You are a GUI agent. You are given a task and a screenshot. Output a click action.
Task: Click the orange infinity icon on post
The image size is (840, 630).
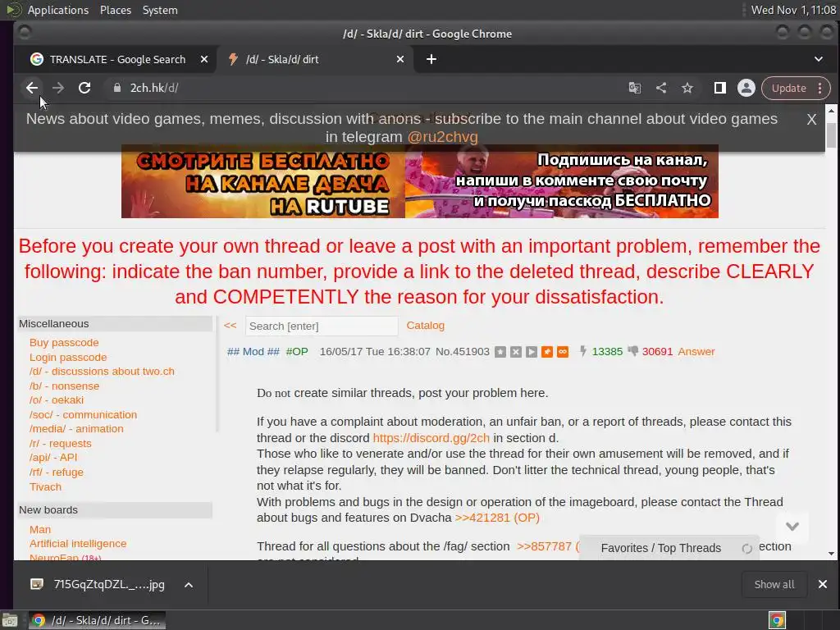click(x=563, y=352)
